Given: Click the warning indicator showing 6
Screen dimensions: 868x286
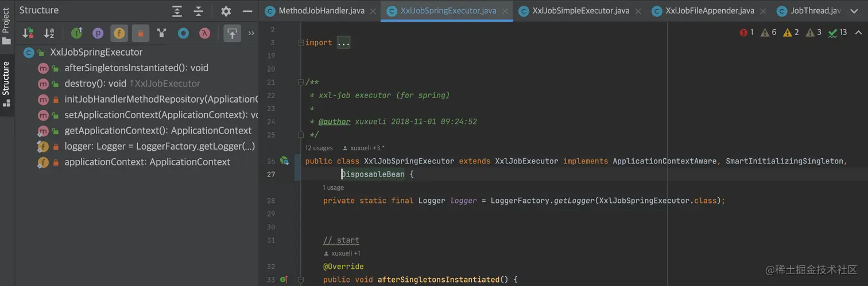Looking at the screenshot, I should 769,33.
